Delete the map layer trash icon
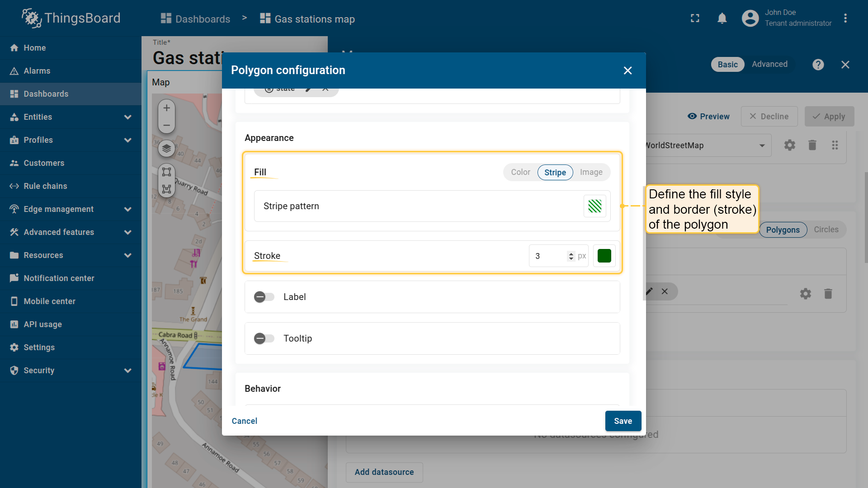This screenshot has width=868, height=488. 812,145
